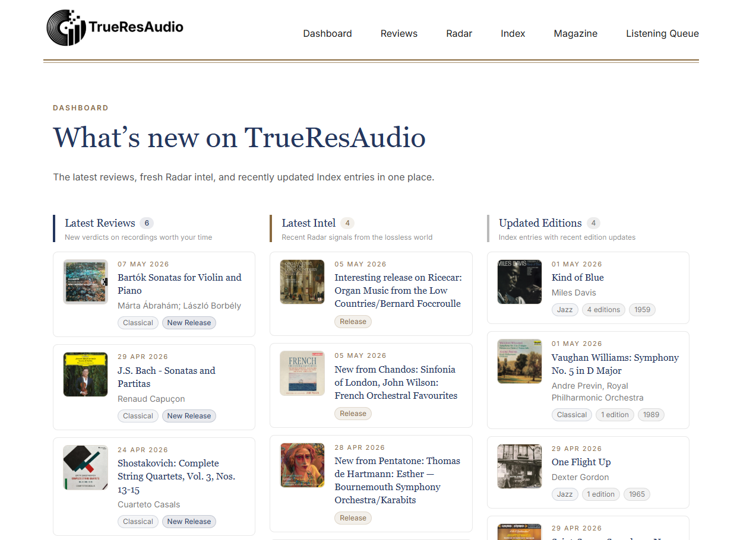Image resolution: width=756 pixels, height=540 pixels.
Task: Click Latest Intel count badge 4
Action: (347, 223)
